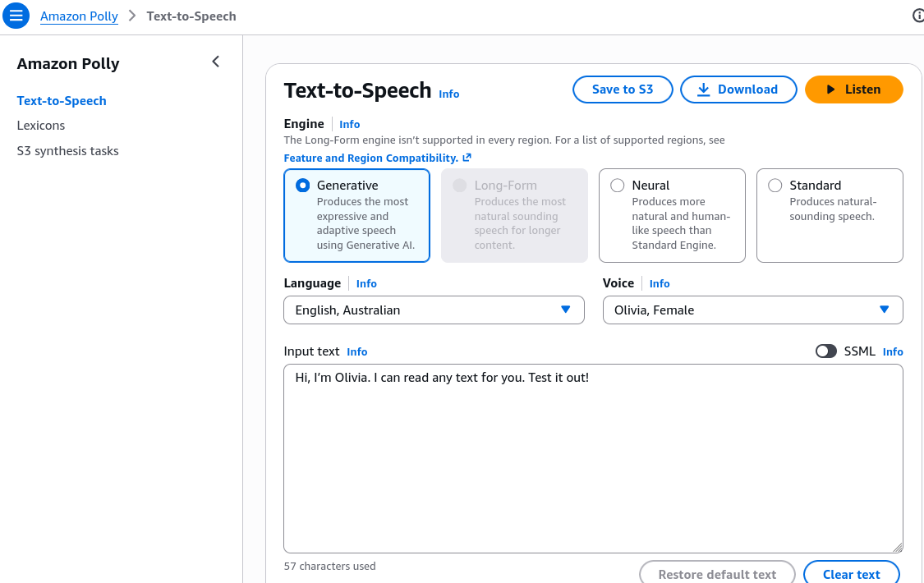Click Info next to SSML toggle
Image resolution: width=924 pixels, height=583 pixels.
pos(893,351)
